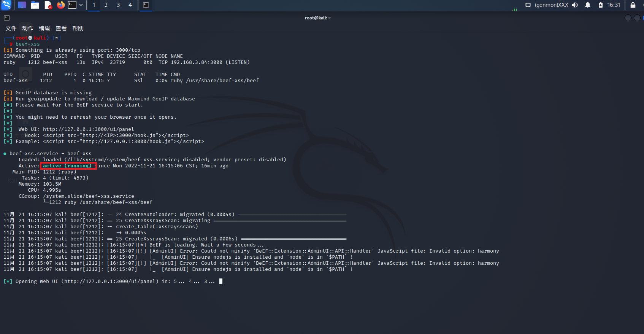644x334 pixels.
Task: Maximize the root@kali terminal window
Action: point(637,18)
